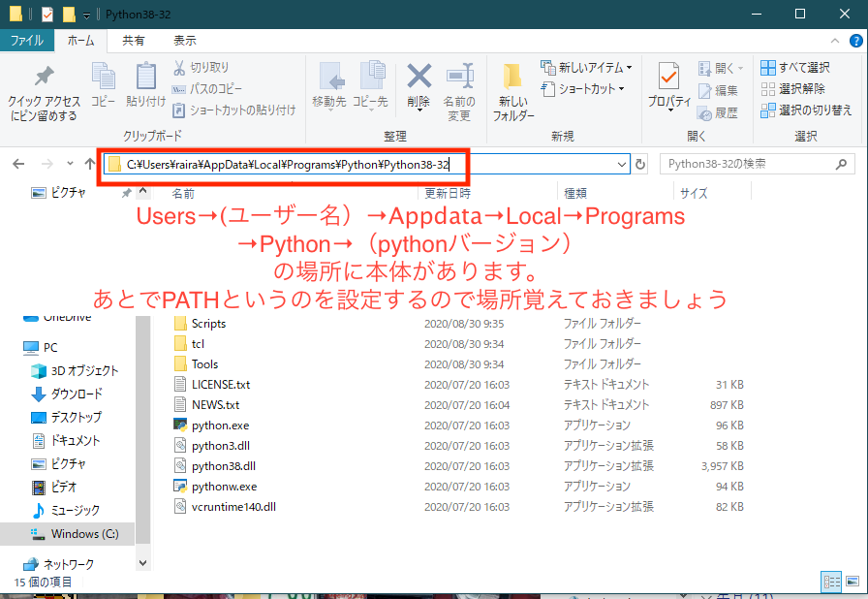Expand address bar history dropdown
Screen dimensions: 868x599
pyautogui.click(x=622, y=164)
